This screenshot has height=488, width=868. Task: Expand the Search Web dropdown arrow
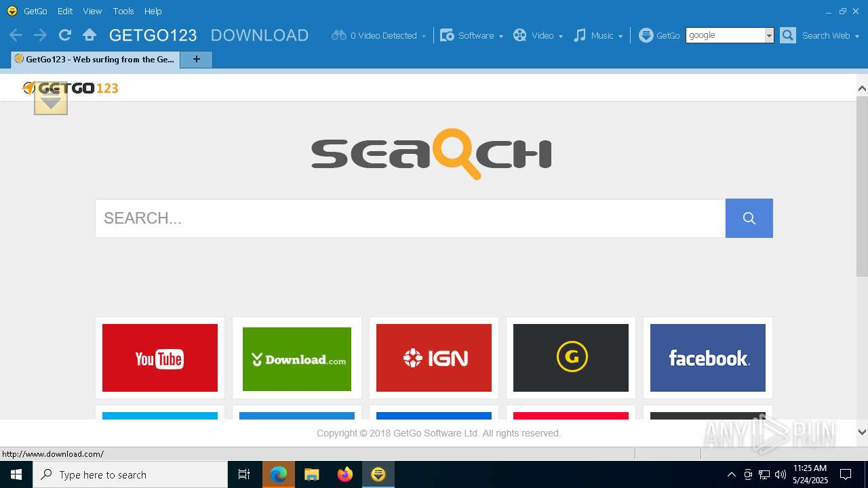tap(857, 36)
